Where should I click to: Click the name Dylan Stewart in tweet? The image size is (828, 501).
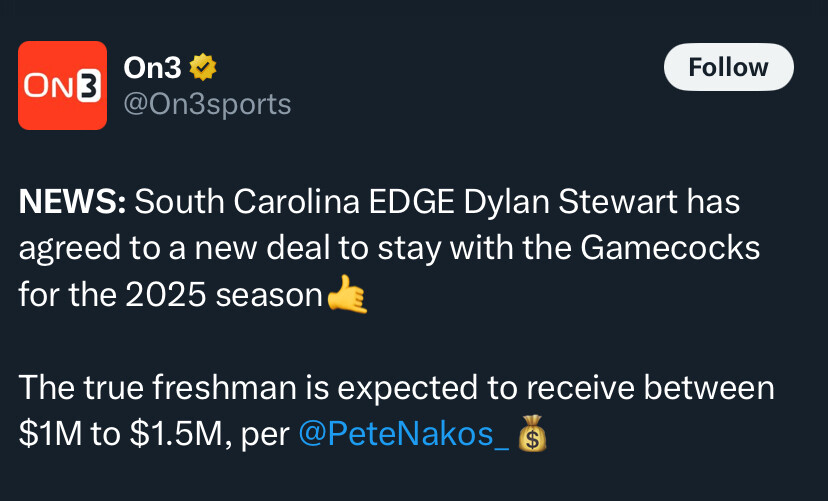tap(570, 203)
